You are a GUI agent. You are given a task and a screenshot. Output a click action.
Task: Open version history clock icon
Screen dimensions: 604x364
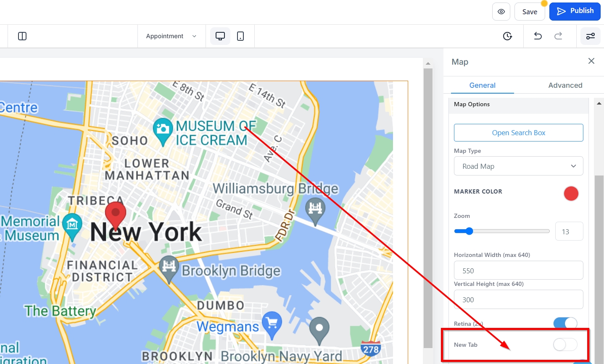507,36
